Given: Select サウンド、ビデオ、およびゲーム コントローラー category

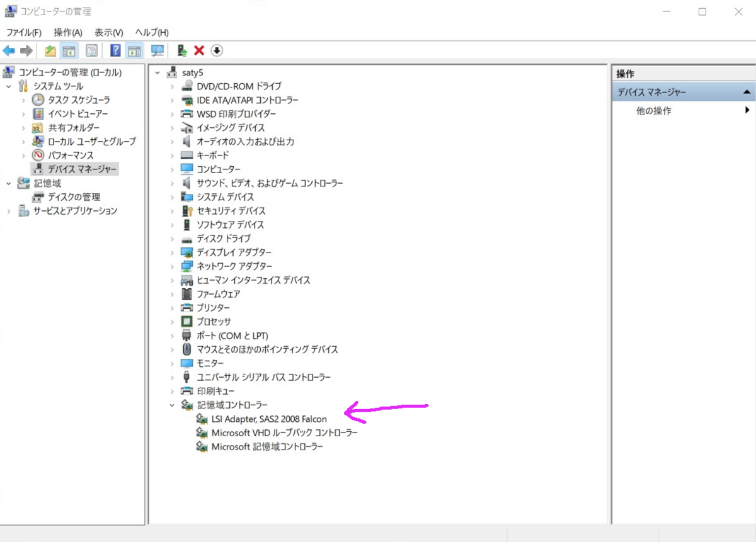Looking at the screenshot, I should (270, 183).
